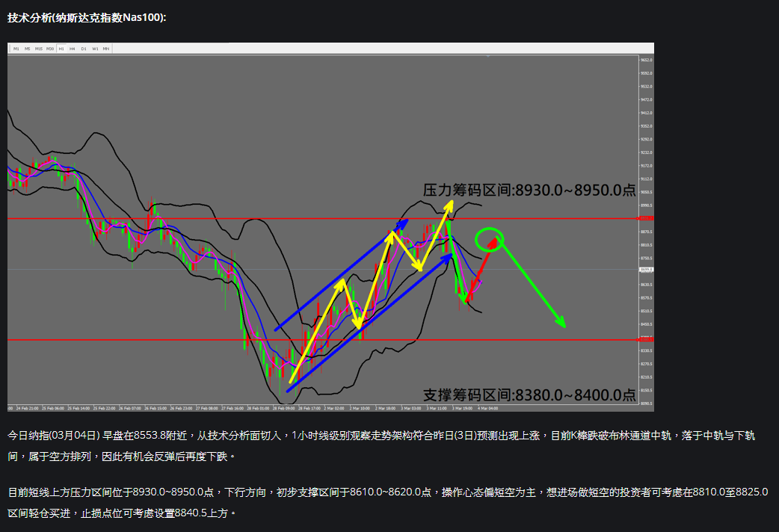Click the 2 Mar 18:00 time axis label
Viewport: 779px width, 532px height.
click(x=386, y=408)
